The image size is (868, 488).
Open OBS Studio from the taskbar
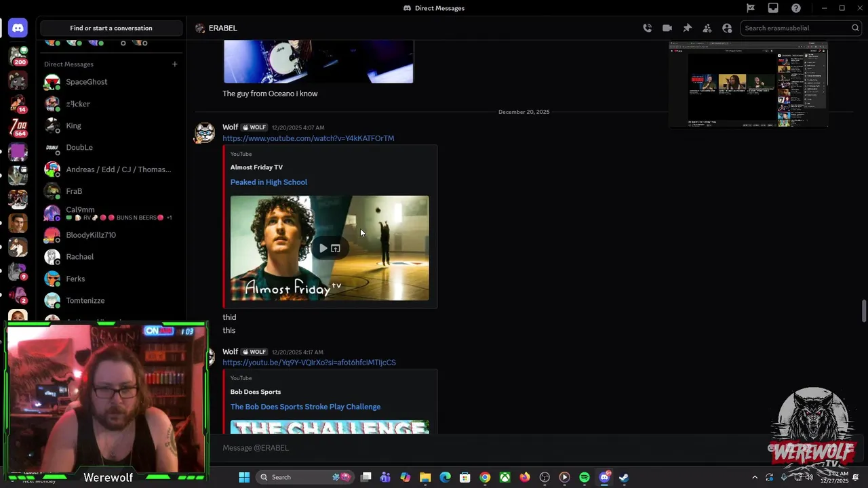545,477
